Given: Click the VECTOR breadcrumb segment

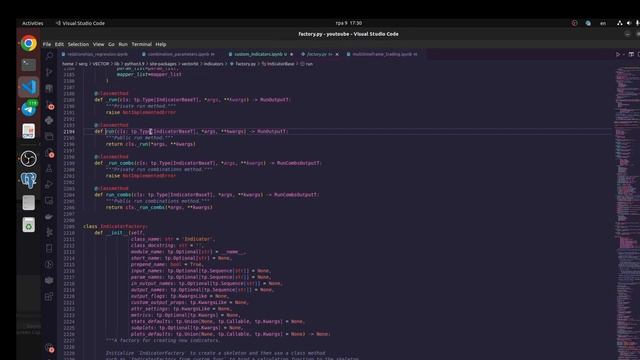Looking at the screenshot, I should (x=101, y=64).
